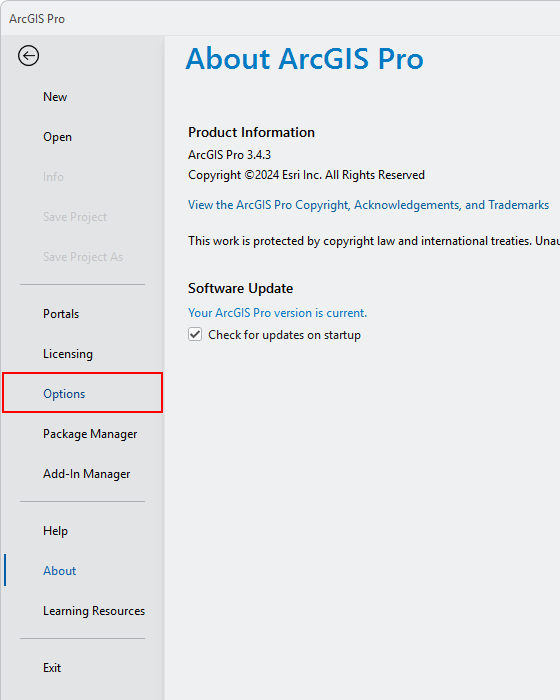
Task: Click Exit to quit ArcGIS Pro
Action: (52, 668)
